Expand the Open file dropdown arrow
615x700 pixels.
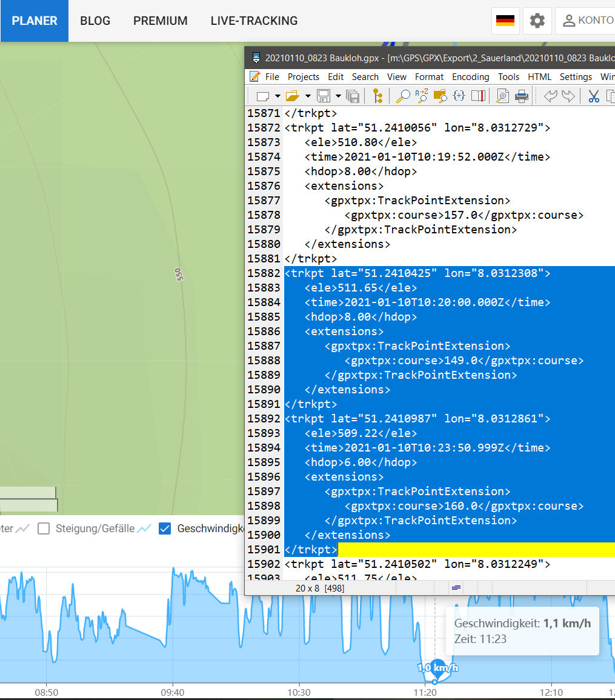click(x=308, y=96)
